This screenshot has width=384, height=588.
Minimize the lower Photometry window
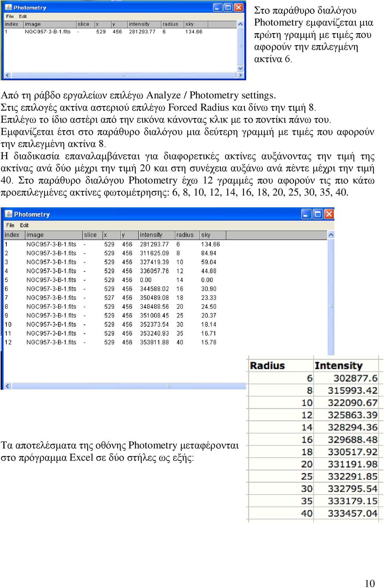(x=306, y=214)
